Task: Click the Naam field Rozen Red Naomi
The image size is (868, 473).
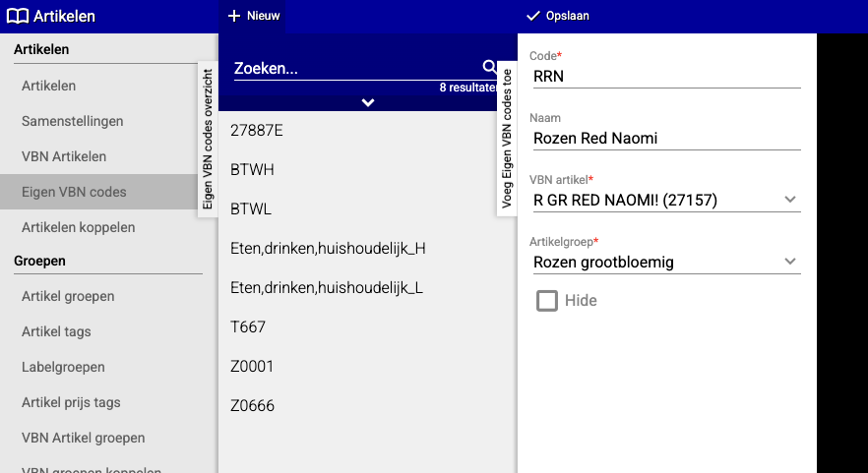Action: (x=665, y=139)
